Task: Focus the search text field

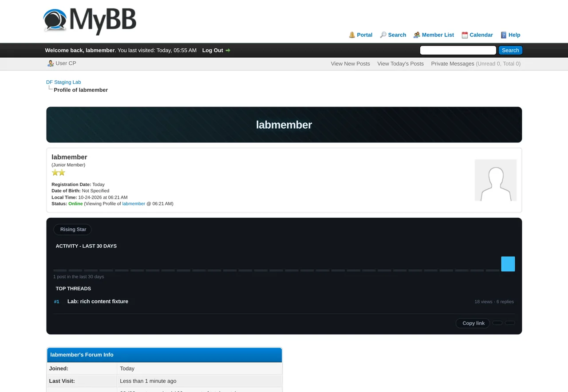Action: click(458, 51)
